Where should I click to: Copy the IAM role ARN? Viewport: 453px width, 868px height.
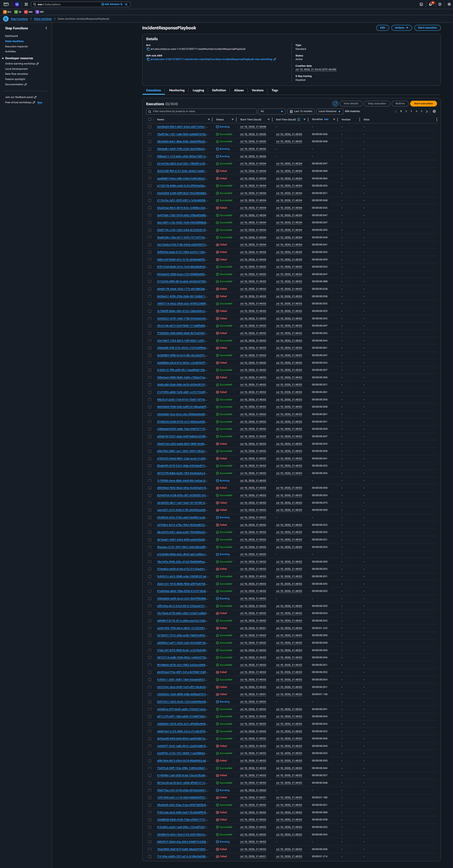(x=148, y=59)
